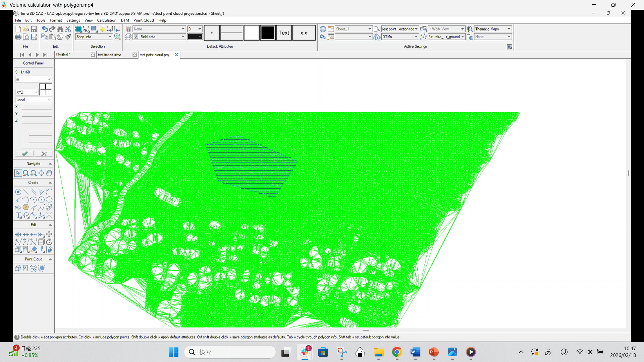
Task: Open the XYZ coordinate mode dropdown
Action: click(36, 92)
